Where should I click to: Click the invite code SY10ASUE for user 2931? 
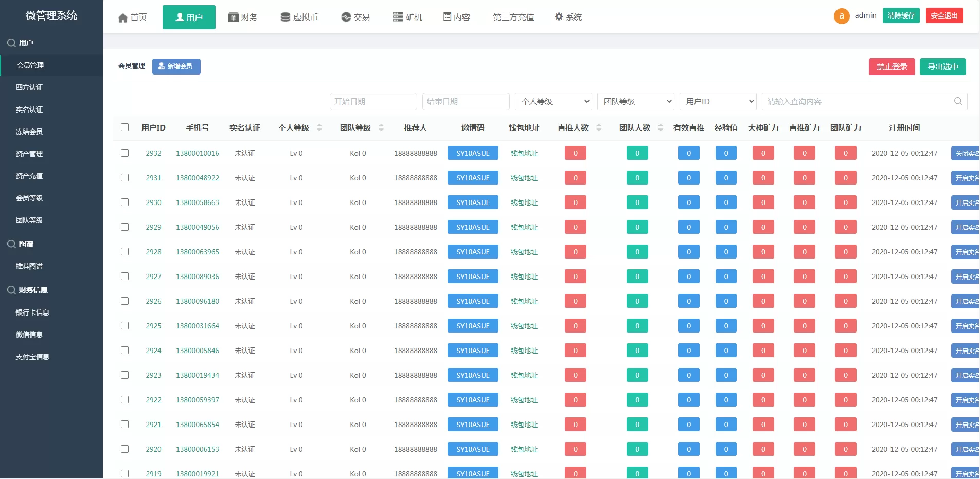coord(472,178)
